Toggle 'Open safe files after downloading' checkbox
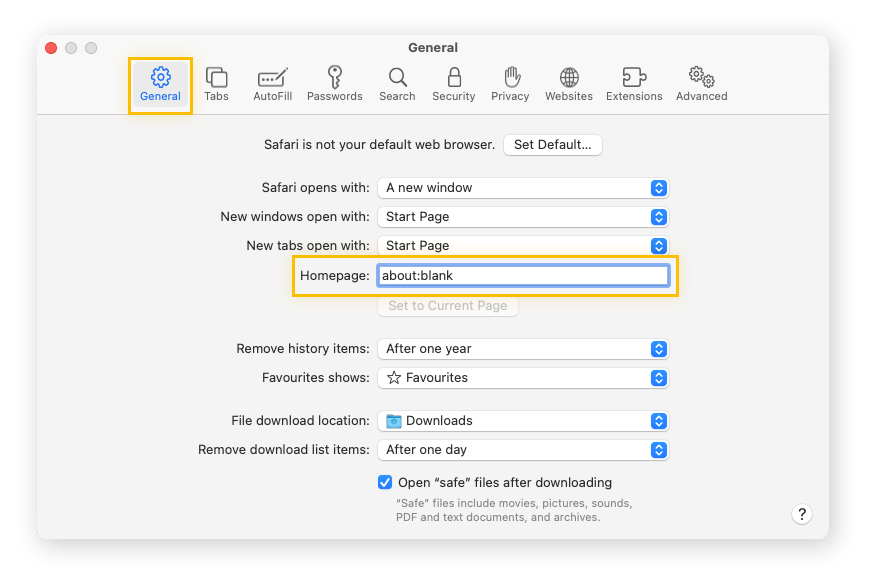Viewport: 869px width, 579px height. [385, 483]
